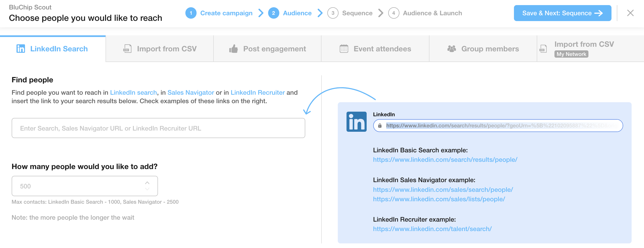Click the calendar Event attendees icon
Viewport: 644px width, 248px height.
[x=344, y=49]
